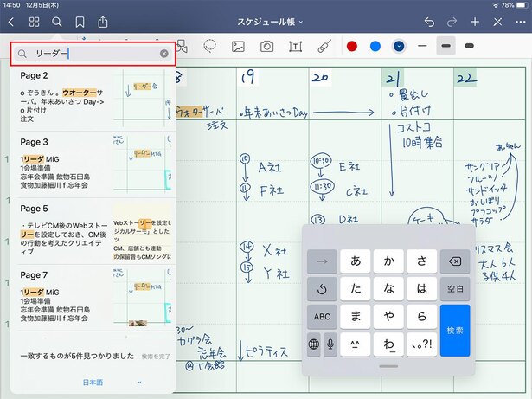Tap the keyboard backspace key

(455, 261)
